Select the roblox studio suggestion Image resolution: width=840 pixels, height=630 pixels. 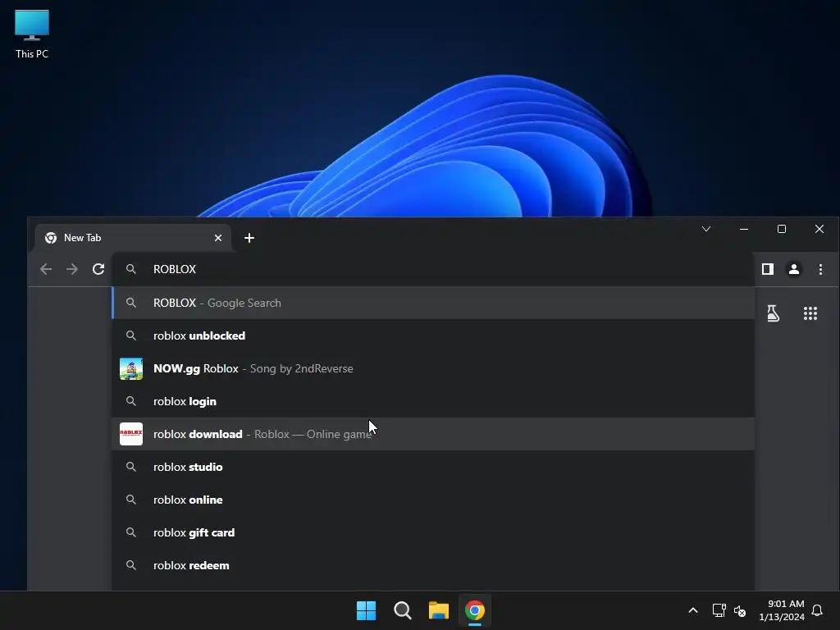(x=433, y=467)
